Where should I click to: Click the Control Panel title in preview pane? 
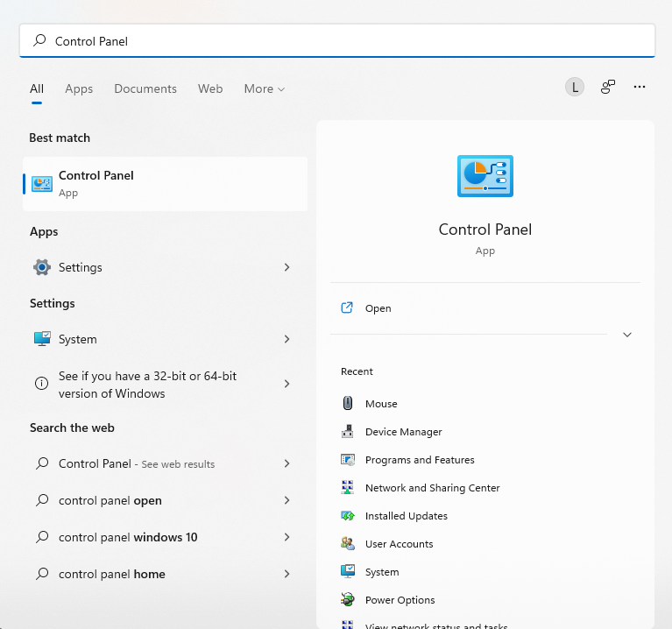485,230
